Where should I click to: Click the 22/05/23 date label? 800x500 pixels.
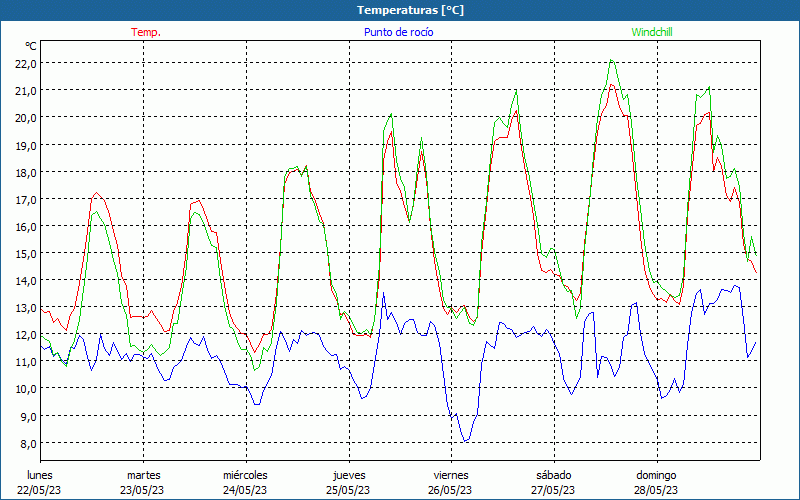[x=39, y=490]
